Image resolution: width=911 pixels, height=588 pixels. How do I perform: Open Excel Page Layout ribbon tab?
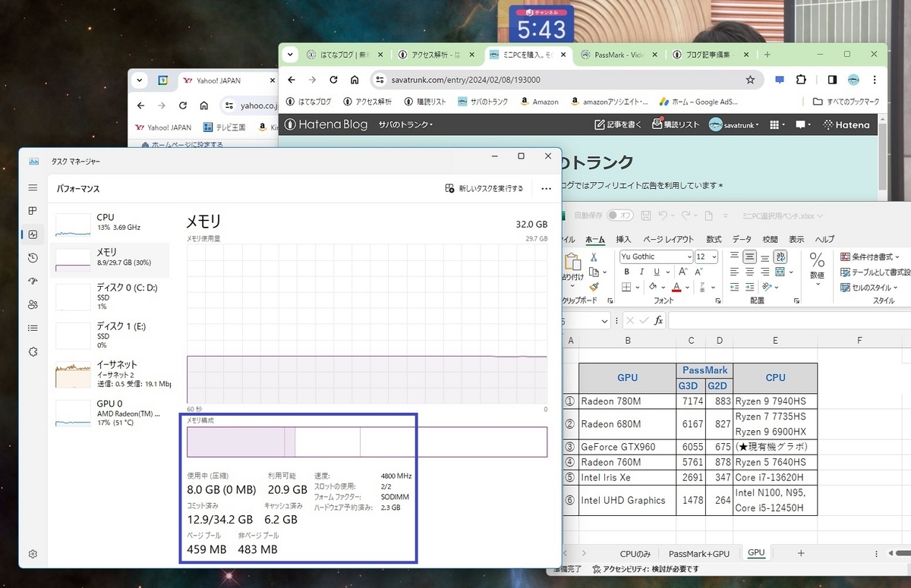coord(668,239)
